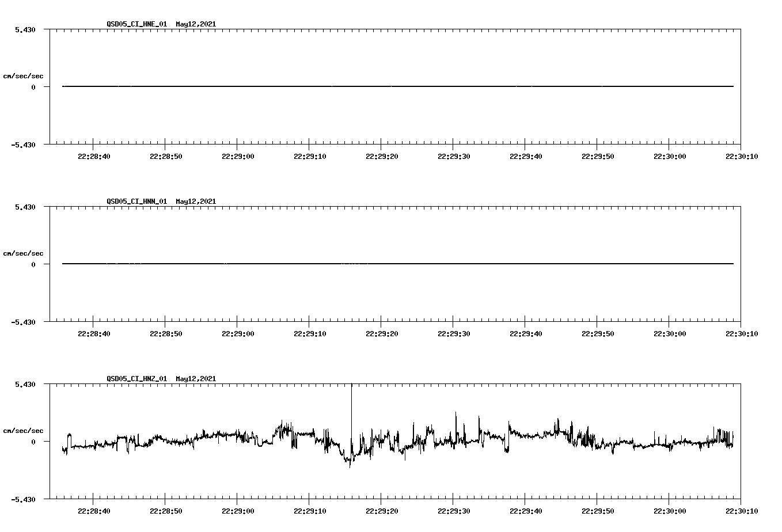Click the 5.430 upper limit on HNE axis
Image resolution: width=782 pixels, height=532 pixels.
coord(25,29)
